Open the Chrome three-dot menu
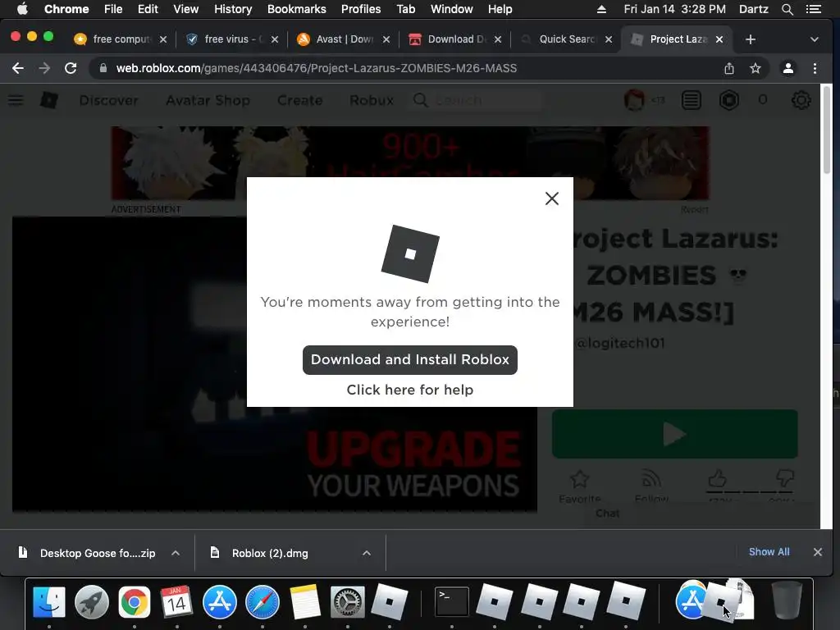 pos(815,69)
